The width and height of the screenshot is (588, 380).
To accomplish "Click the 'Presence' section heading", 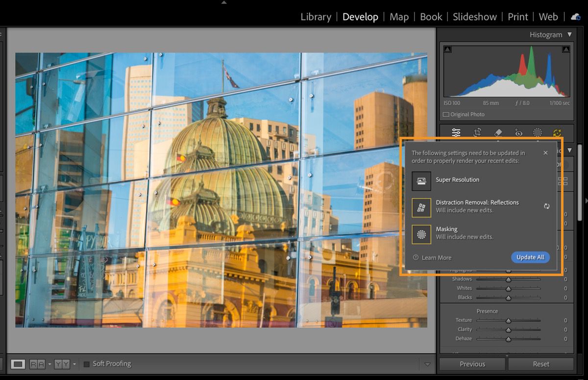I will click(487, 311).
